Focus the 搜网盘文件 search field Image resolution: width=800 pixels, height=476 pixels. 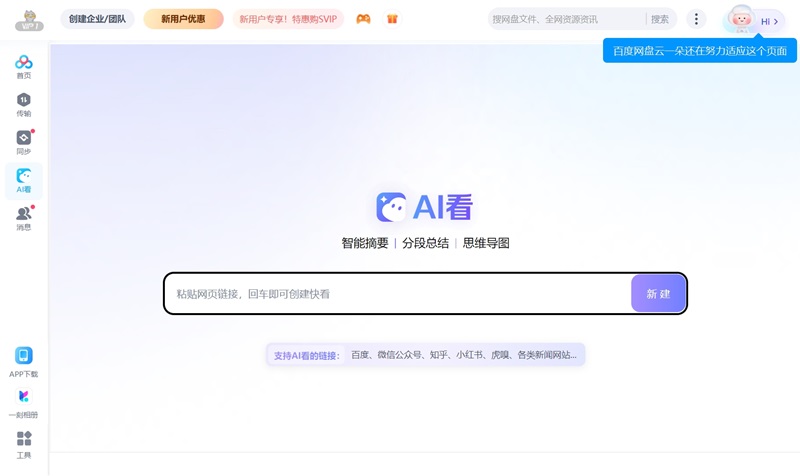tap(566, 19)
